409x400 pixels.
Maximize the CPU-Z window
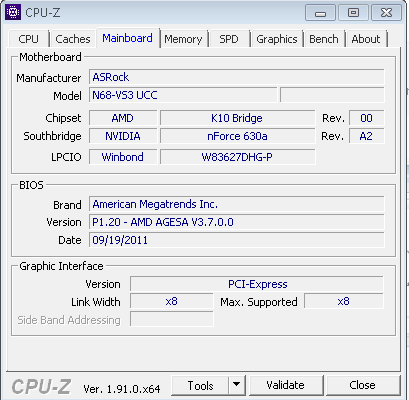pyautogui.click(x=353, y=13)
